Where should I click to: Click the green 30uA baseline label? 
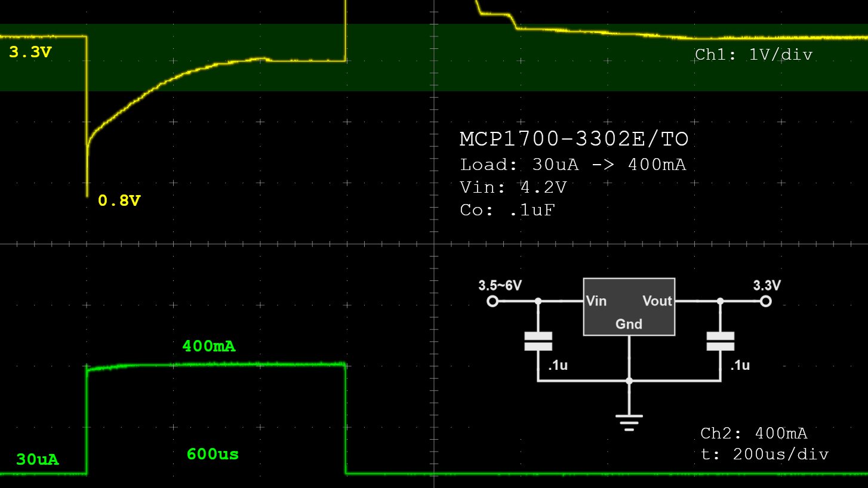[38, 460]
